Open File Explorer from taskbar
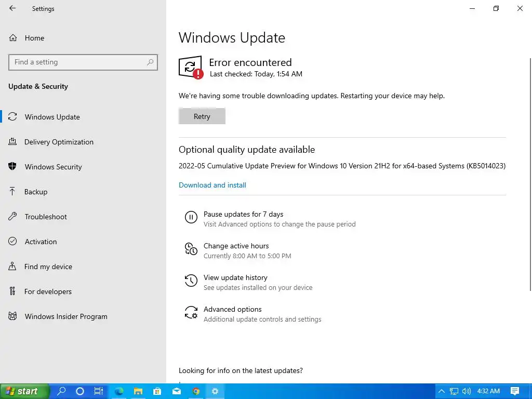The height and width of the screenshot is (399, 532). (138, 391)
